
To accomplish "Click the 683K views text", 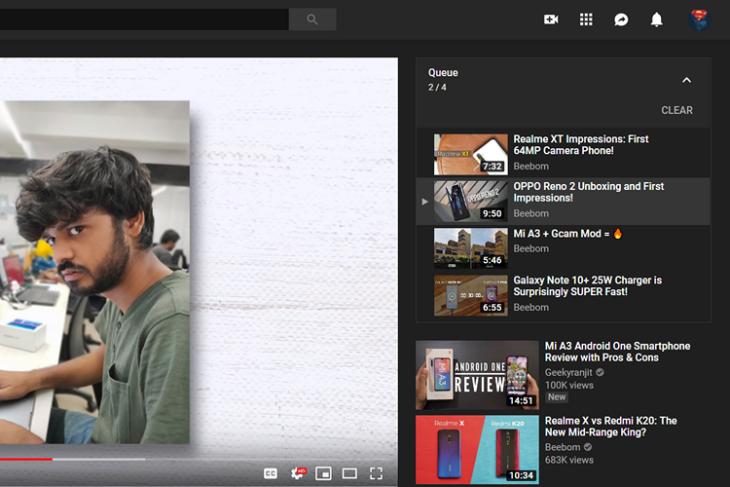I will 569,460.
